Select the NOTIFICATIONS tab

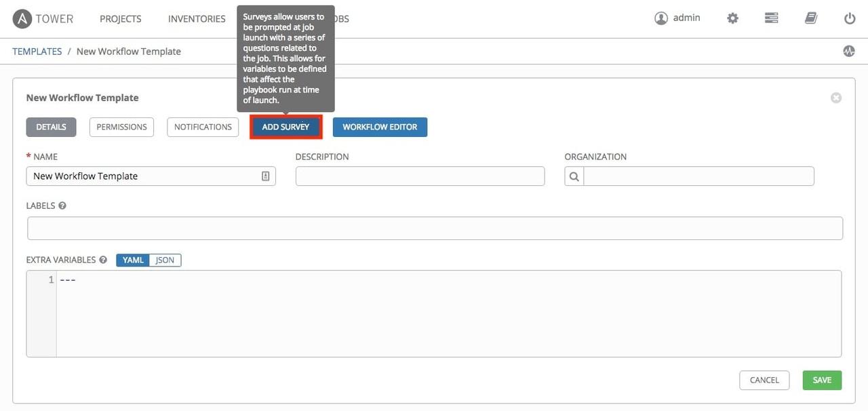[203, 127]
